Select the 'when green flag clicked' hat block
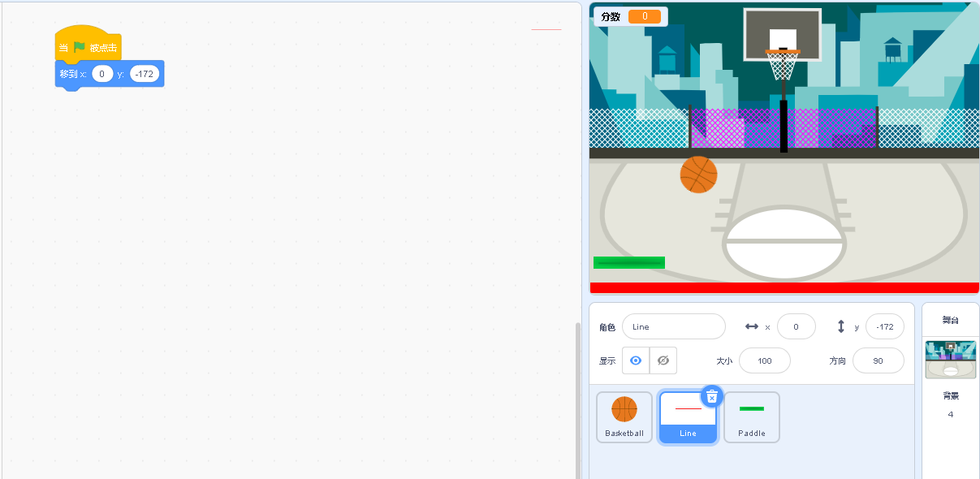 coord(88,45)
